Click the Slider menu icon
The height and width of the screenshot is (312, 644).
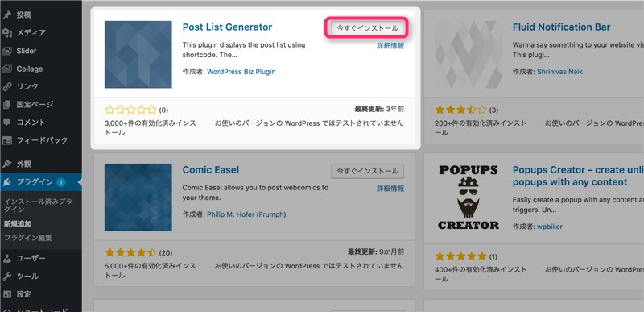(x=7, y=51)
